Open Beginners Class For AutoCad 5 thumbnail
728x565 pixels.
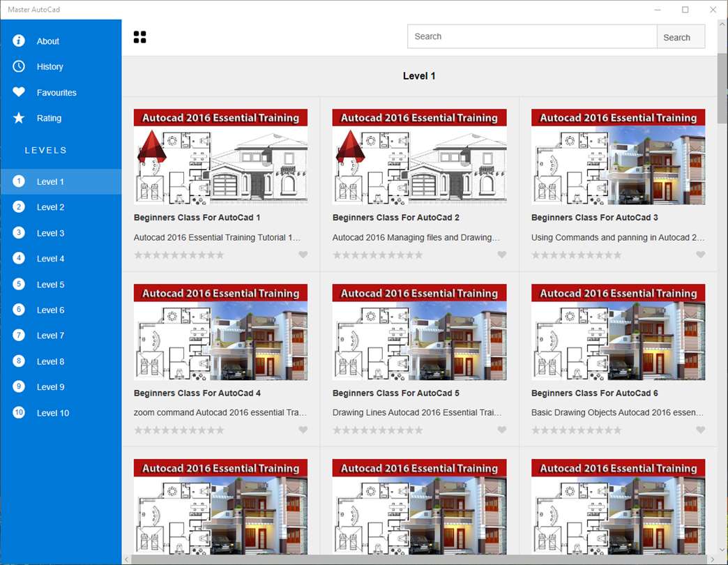(x=419, y=332)
